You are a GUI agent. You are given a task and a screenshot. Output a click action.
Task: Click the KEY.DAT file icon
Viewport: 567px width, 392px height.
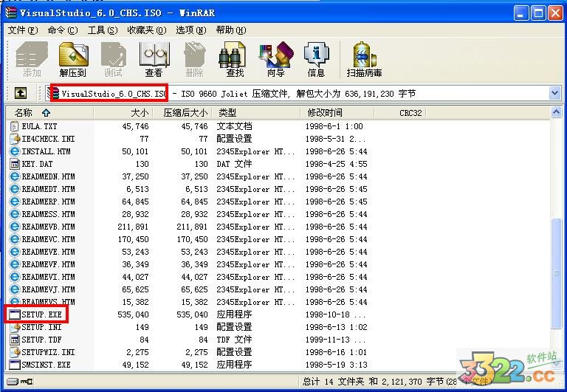click(x=15, y=164)
